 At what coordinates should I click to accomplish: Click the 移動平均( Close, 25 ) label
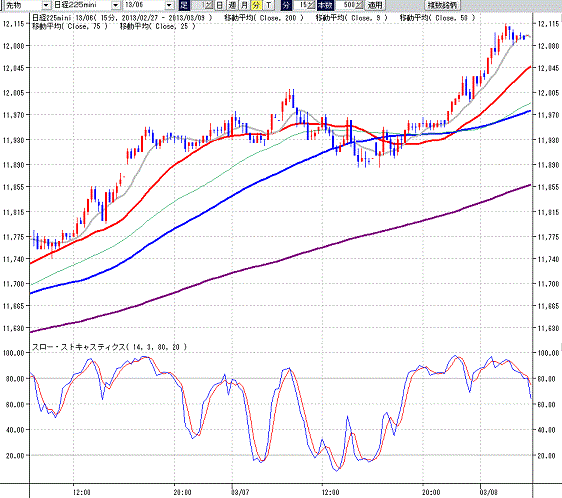tap(158, 26)
